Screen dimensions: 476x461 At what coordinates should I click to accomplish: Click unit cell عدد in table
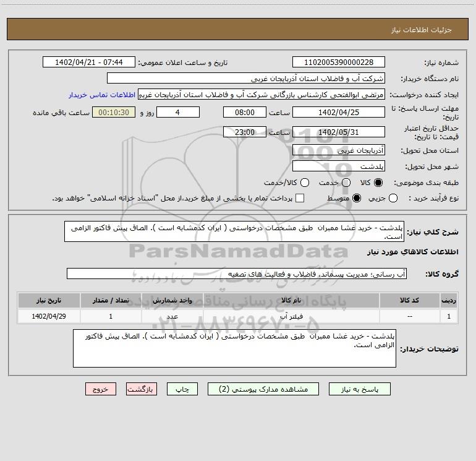pyautogui.click(x=172, y=316)
